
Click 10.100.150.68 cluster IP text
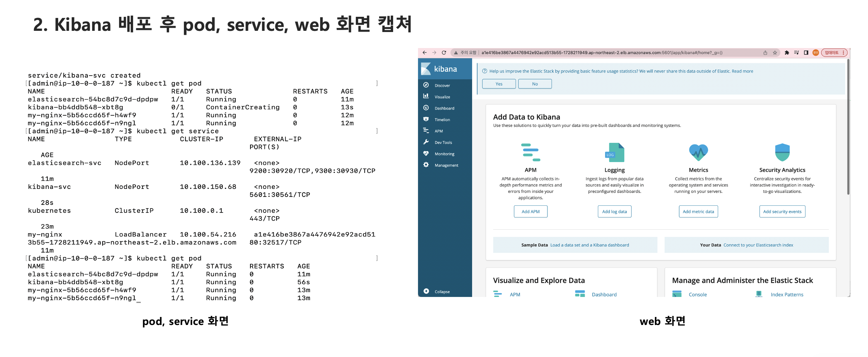pyautogui.click(x=208, y=187)
